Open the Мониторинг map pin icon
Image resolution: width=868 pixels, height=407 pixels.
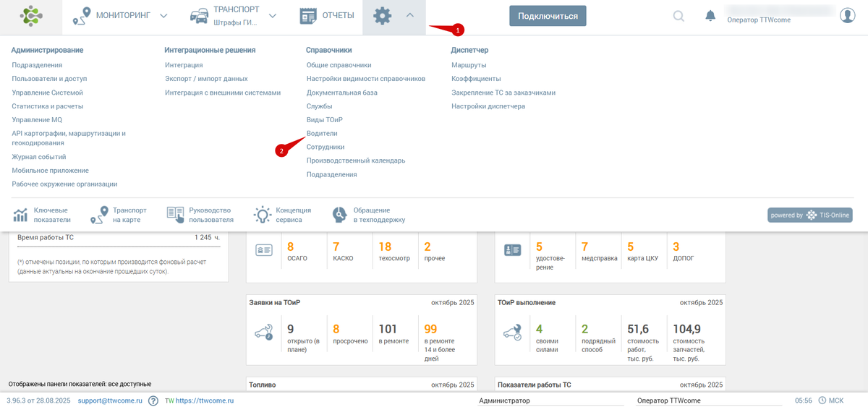(x=82, y=16)
